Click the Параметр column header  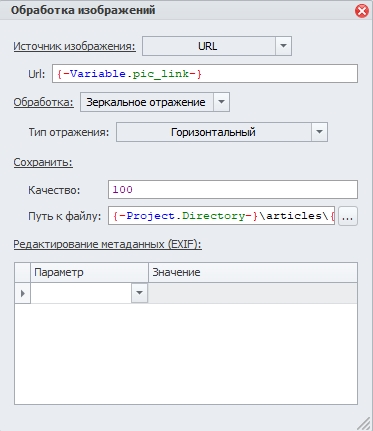(89, 272)
